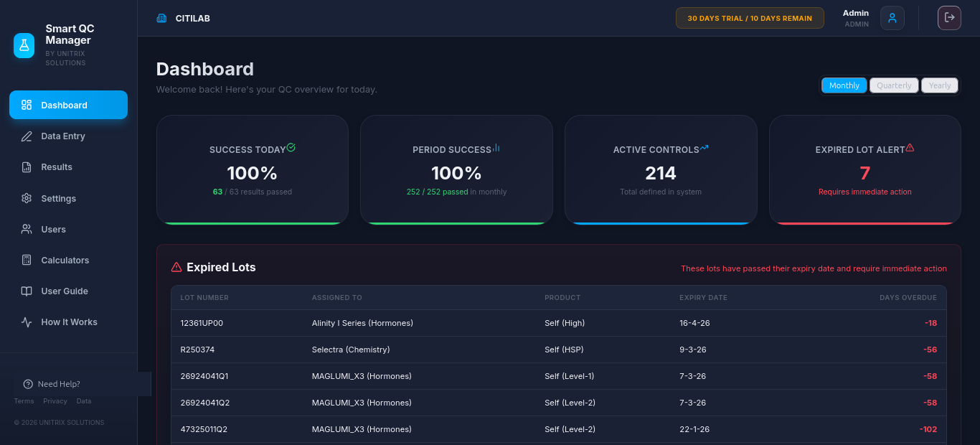Click the CITILAB lab name
The image size is (980, 445).
tap(193, 19)
